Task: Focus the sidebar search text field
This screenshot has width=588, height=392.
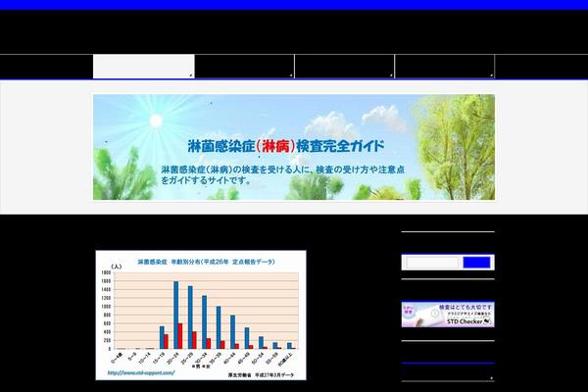Action: pyautogui.click(x=432, y=263)
